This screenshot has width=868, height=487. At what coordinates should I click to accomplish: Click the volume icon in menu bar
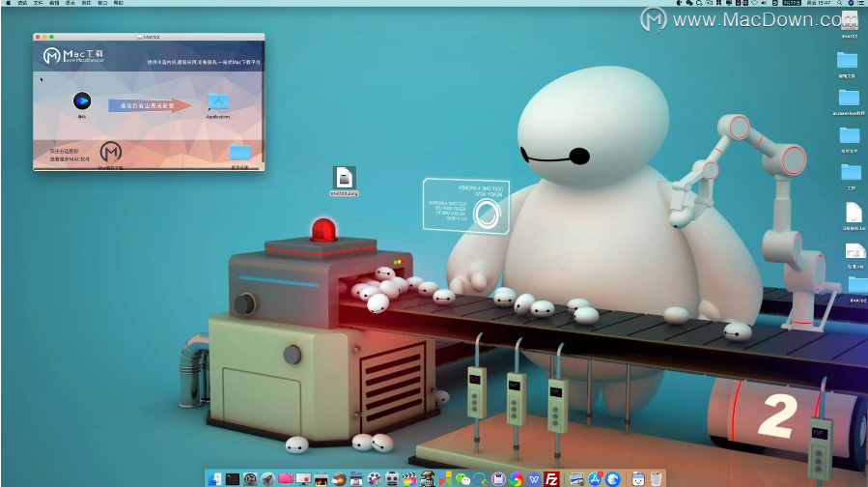coord(764,3)
